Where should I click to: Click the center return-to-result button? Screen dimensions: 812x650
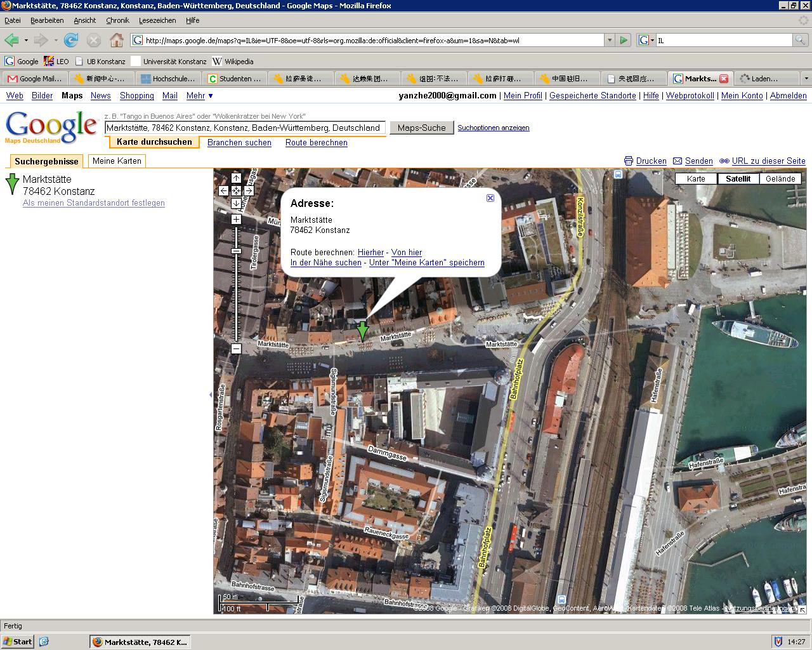236,190
